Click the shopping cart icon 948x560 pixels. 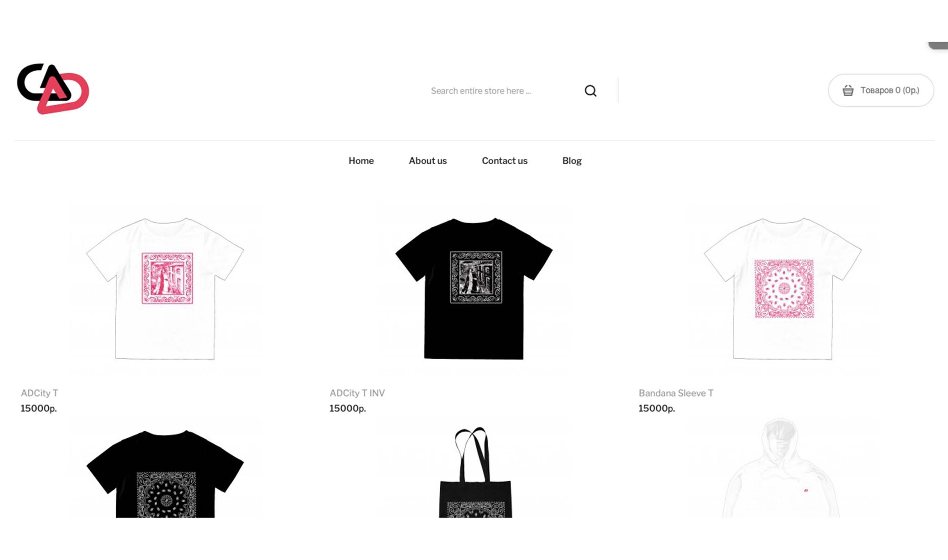848,89
